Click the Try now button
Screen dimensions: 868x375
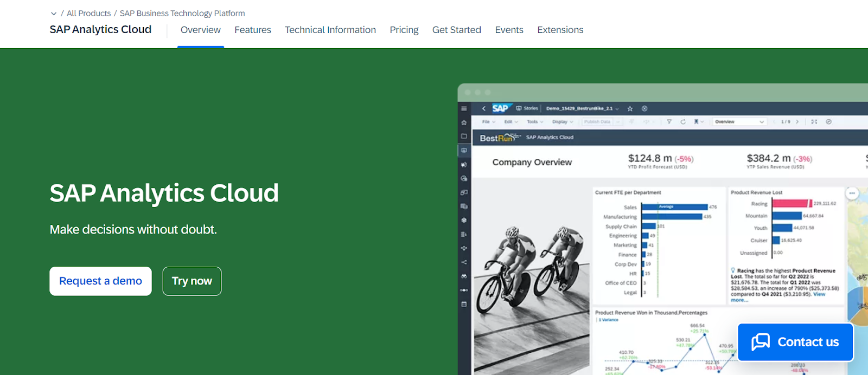pos(192,281)
